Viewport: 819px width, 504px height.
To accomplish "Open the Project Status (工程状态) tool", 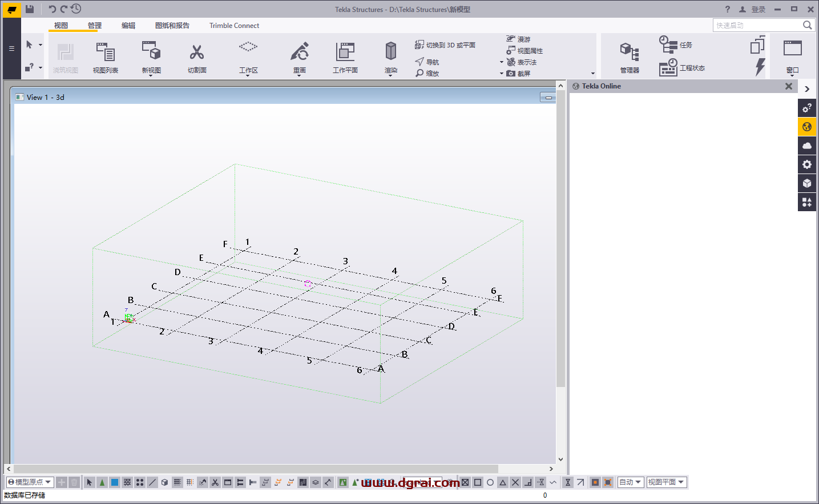I will (x=682, y=67).
